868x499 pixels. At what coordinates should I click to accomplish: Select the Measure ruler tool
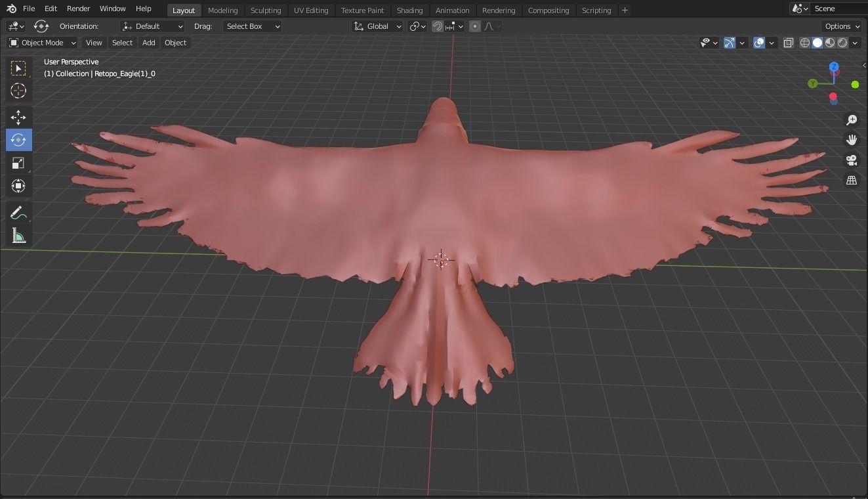coord(18,236)
